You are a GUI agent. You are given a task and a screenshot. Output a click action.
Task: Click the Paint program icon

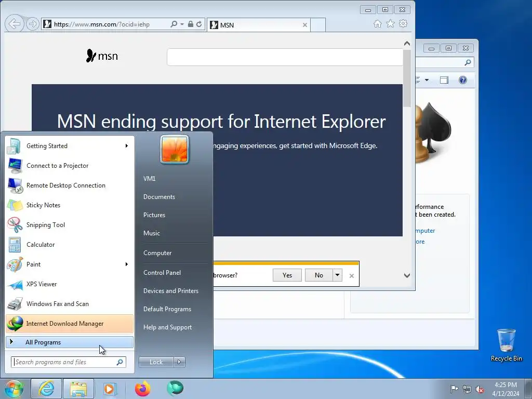click(15, 264)
